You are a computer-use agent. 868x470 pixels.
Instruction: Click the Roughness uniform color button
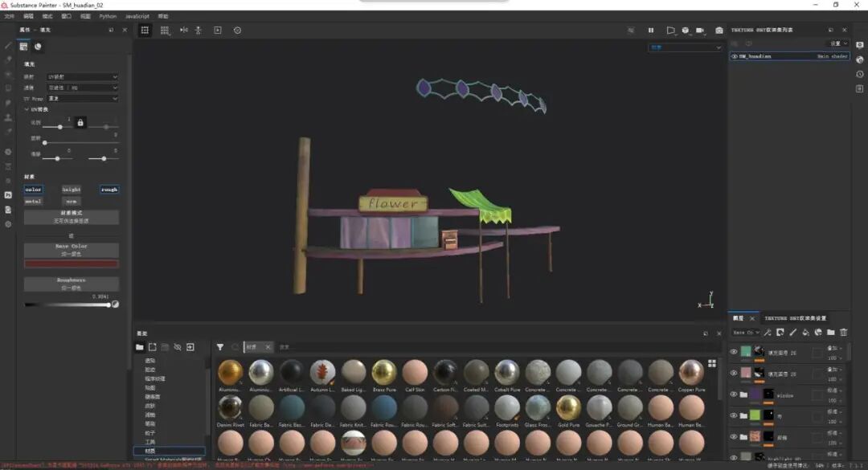pyautogui.click(x=72, y=284)
